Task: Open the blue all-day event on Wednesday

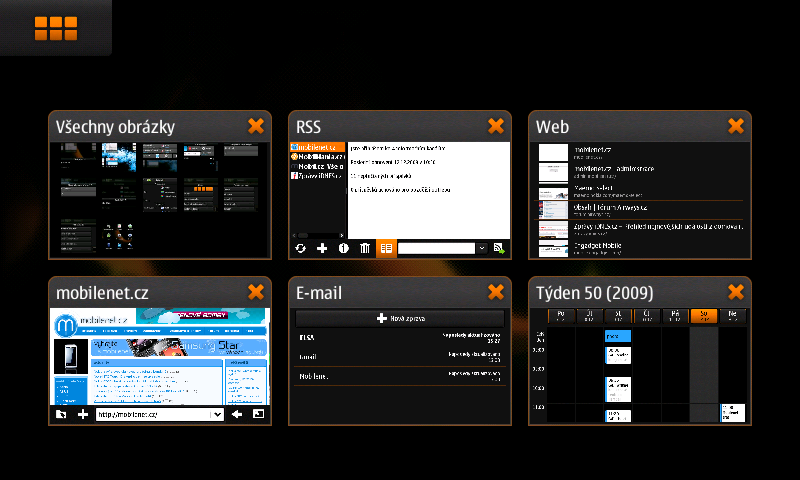Action: click(x=618, y=336)
